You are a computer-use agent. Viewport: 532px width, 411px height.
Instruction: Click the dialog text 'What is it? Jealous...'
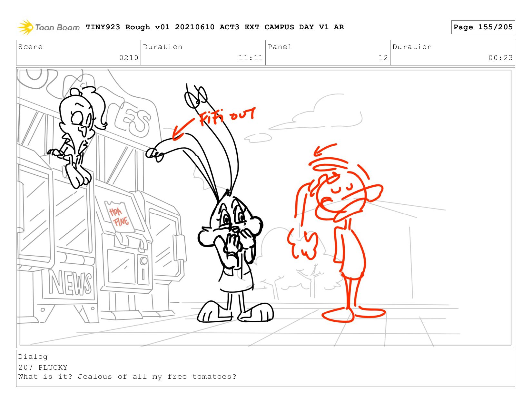(x=127, y=377)
